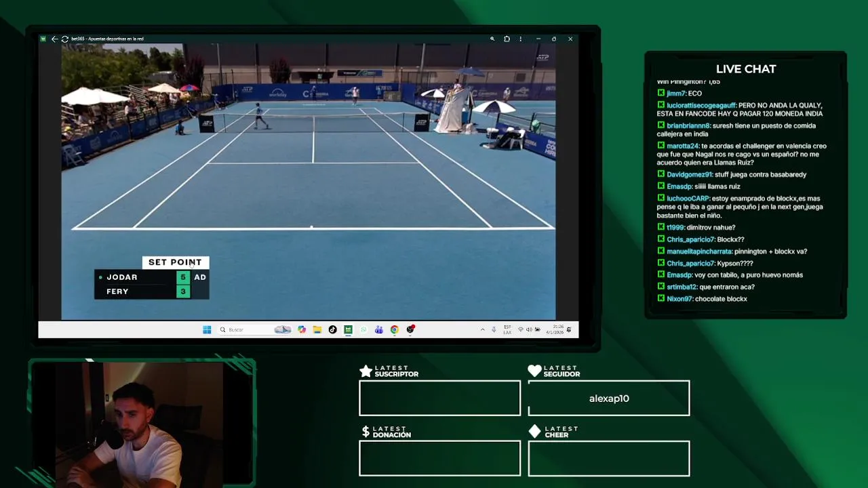Open the ESP LAA language switcher
The width and height of the screenshot is (868, 488).
[x=507, y=329]
